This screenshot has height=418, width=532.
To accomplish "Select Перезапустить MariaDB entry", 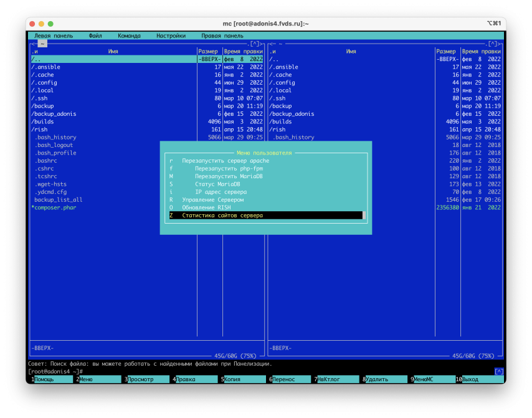I will click(x=266, y=176).
